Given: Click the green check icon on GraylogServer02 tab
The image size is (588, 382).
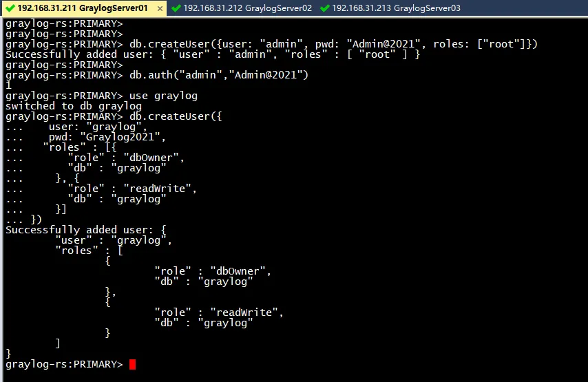Looking at the screenshot, I should pyautogui.click(x=176, y=8).
